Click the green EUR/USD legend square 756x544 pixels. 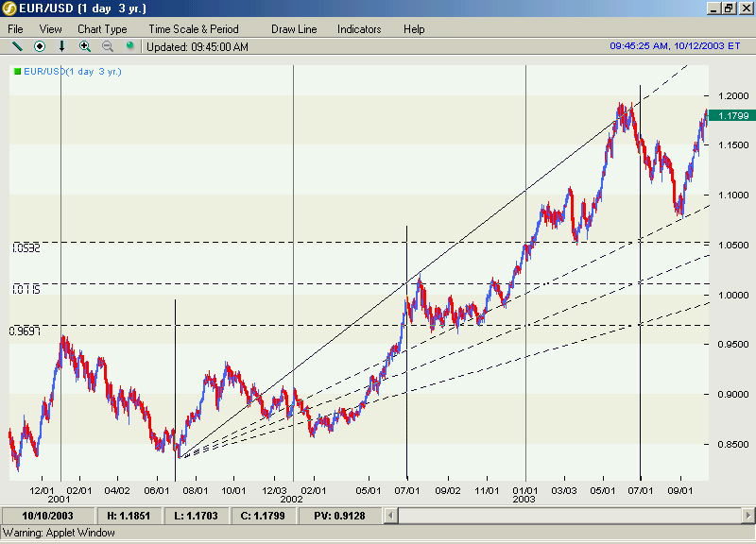click(x=17, y=72)
